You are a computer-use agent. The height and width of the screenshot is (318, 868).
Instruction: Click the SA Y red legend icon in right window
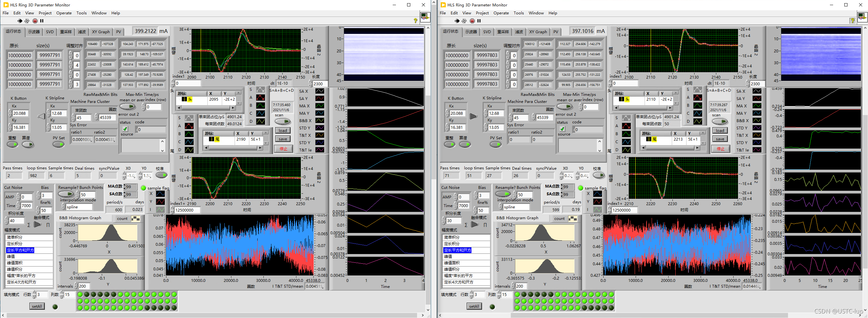tap(757, 99)
